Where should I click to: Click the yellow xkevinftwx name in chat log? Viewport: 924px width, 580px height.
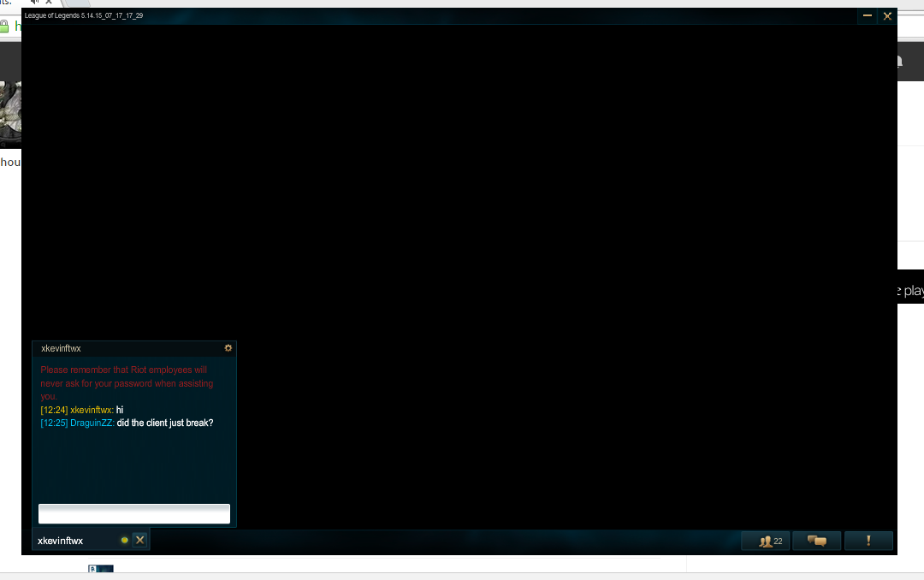[92, 411]
